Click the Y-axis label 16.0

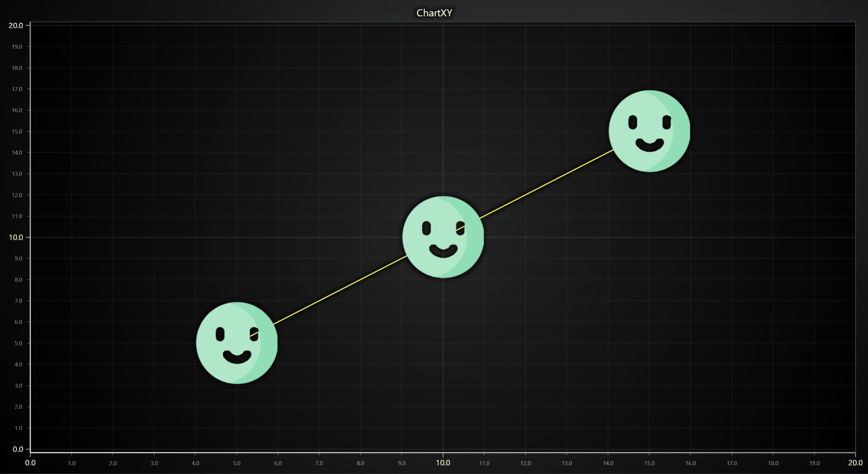click(17, 110)
